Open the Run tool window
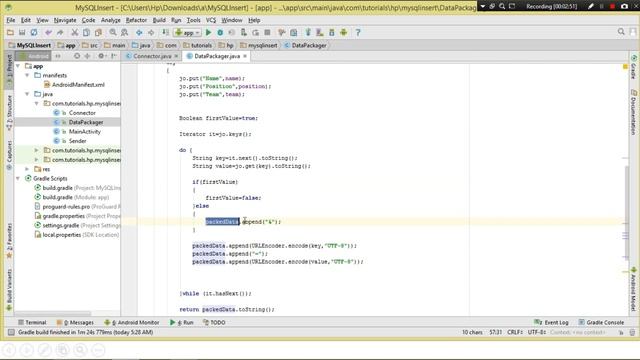Image resolution: width=640 pixels, height=360 pixels. (182, 322)
